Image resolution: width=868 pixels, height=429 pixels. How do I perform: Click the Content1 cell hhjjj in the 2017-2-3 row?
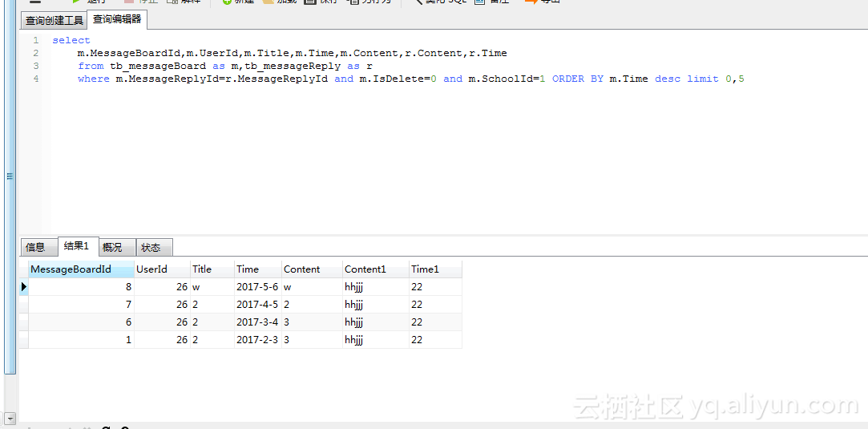coord(375,340)
